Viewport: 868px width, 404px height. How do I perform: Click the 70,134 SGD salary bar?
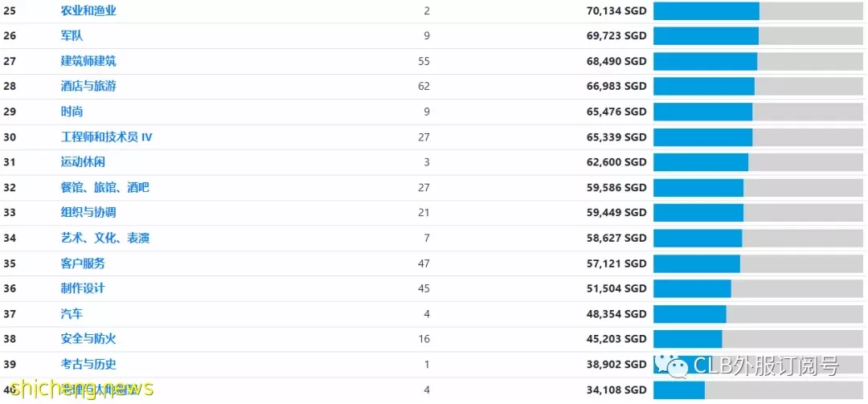[x=759, y=11]
